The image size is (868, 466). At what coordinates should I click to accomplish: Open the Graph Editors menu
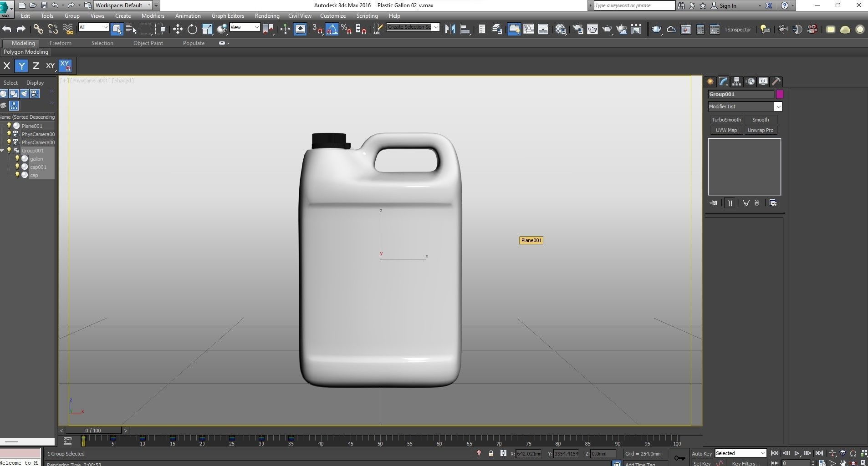coord(228,16)
